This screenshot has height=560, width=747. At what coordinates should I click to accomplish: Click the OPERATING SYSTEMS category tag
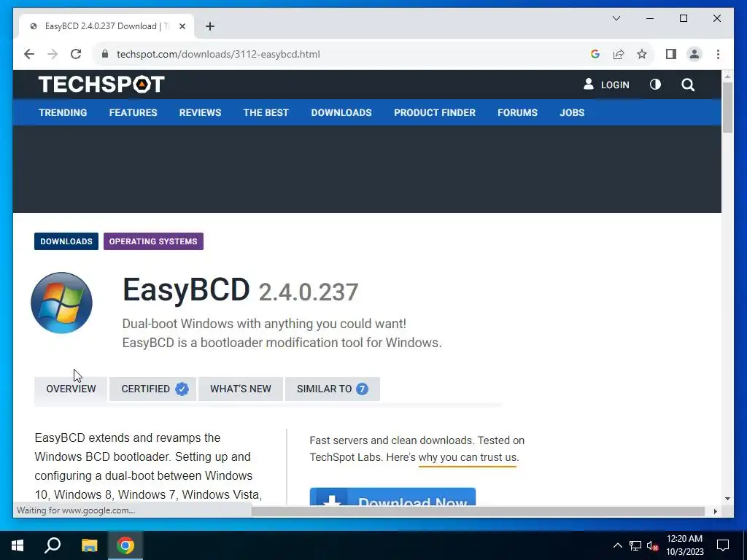(x=153, y=241)
